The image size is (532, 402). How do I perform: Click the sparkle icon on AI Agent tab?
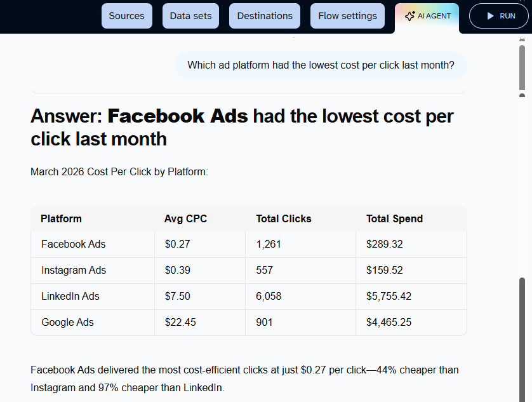pyautogui.click(x=409, y=17)
